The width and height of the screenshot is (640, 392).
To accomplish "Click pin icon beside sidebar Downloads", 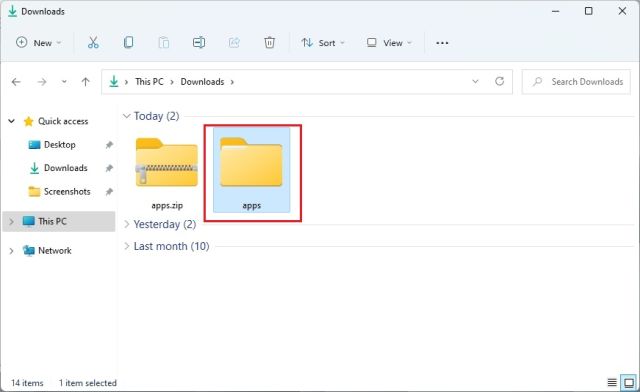I will click(109, 168).
